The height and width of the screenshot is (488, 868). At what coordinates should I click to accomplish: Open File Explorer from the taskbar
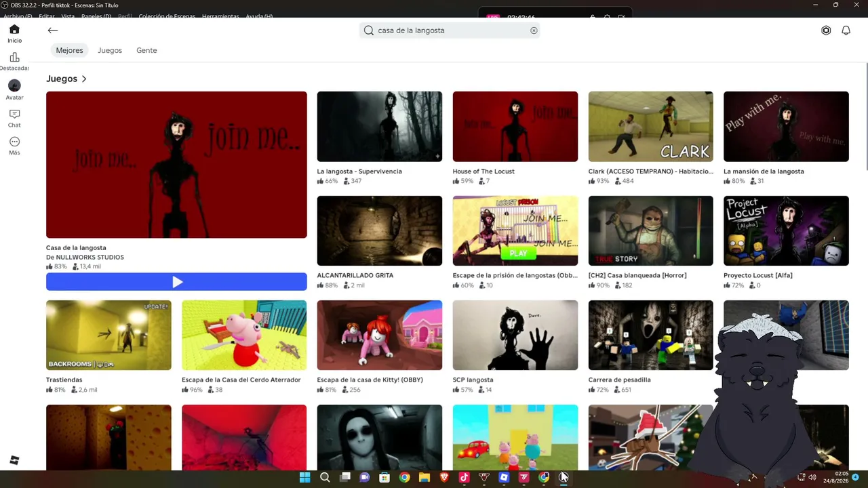tap(425, 477)
